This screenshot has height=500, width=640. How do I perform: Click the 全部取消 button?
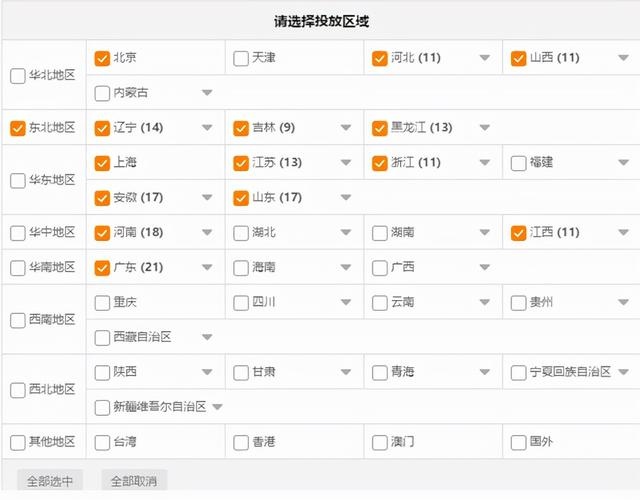pyautogui.click(x=134, y=481)
